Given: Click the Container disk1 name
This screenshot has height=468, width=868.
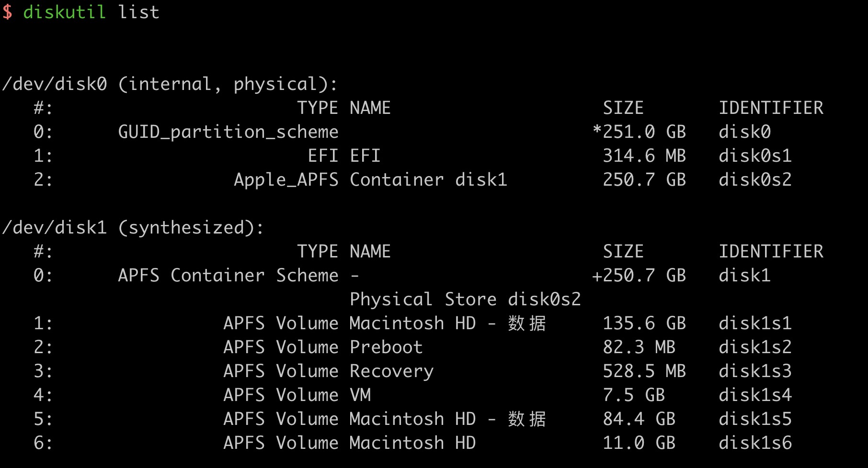Looking at the screenshot, I should coord(428,180).
